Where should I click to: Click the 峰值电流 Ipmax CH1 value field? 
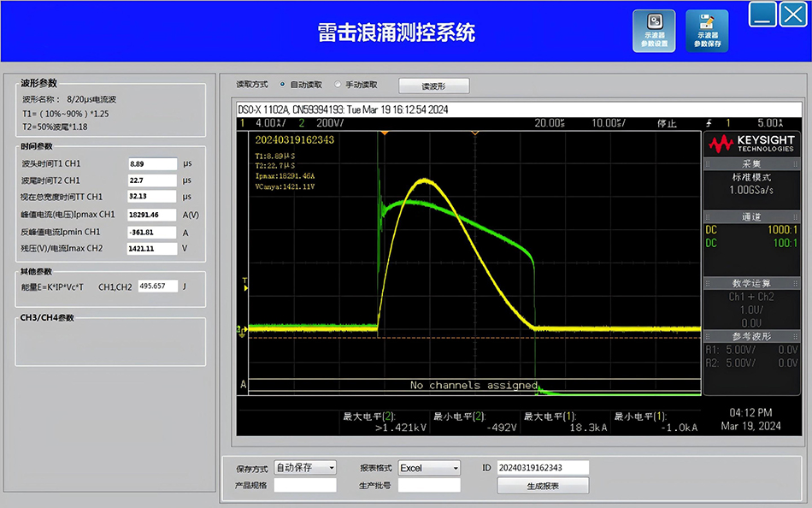[x=151, y=215]
